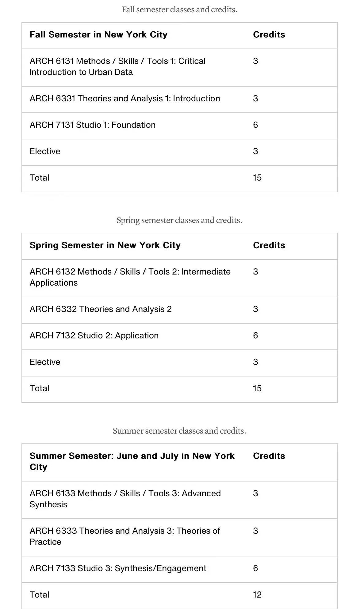The height and width of the screenshot is (612, 364).
Task: Click the Elective row in the Spring table
Action: coord(45,362)
